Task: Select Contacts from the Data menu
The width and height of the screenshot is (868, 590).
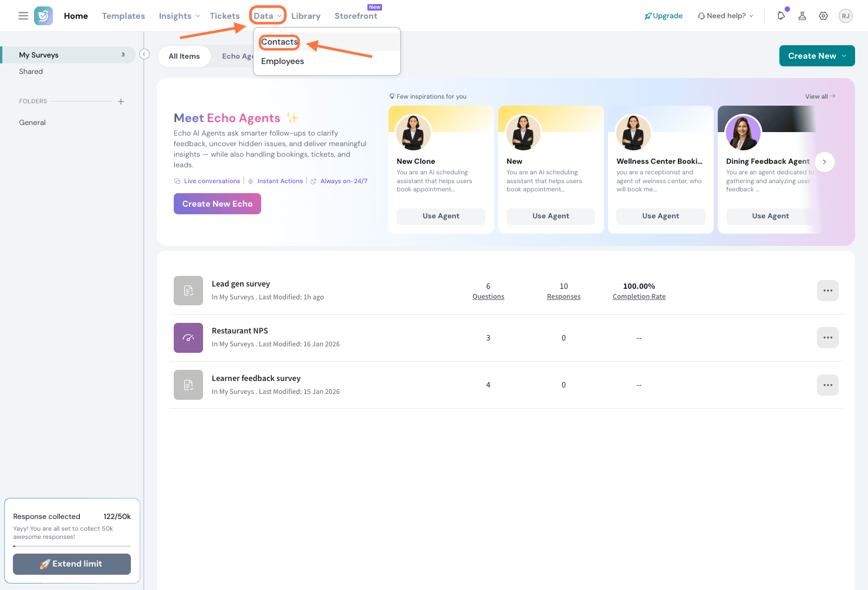Action: [x=279, y=42]
